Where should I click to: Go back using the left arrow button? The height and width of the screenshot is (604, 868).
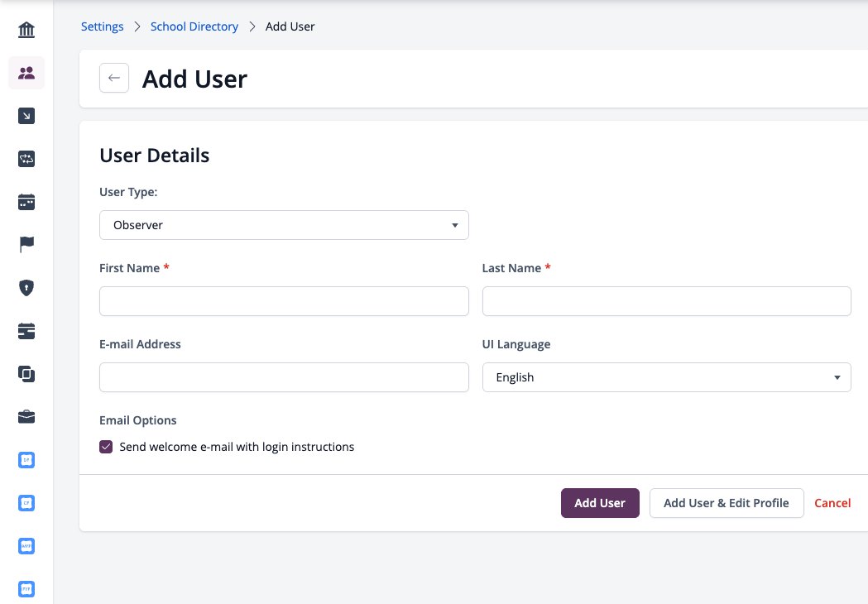point(114,78)
